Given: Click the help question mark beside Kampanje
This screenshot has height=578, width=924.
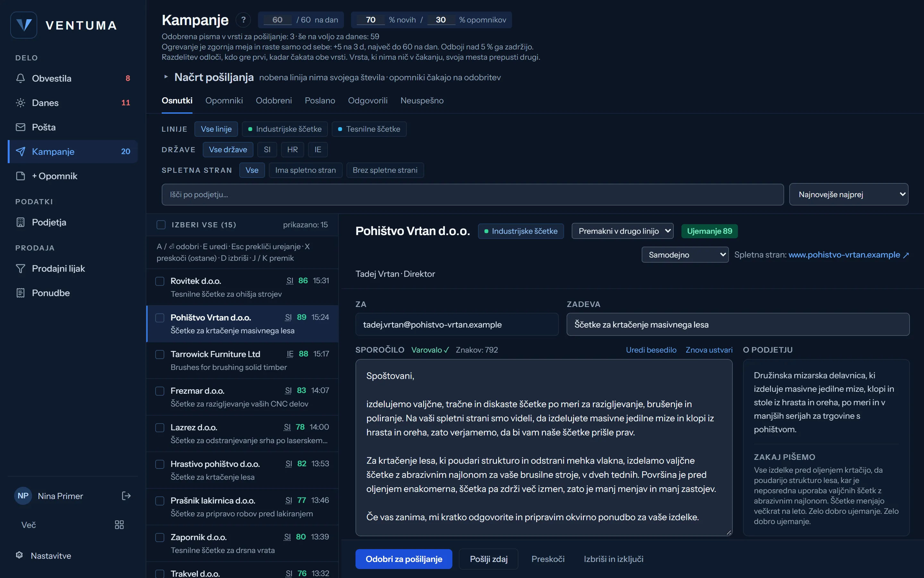Looking at the screenshot, I should click(243, 20).
